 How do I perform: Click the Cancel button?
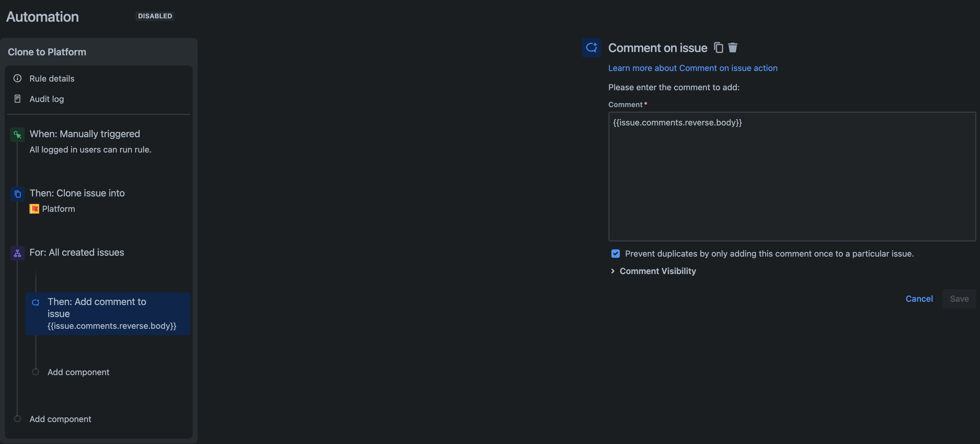click(x=919, y=299)
